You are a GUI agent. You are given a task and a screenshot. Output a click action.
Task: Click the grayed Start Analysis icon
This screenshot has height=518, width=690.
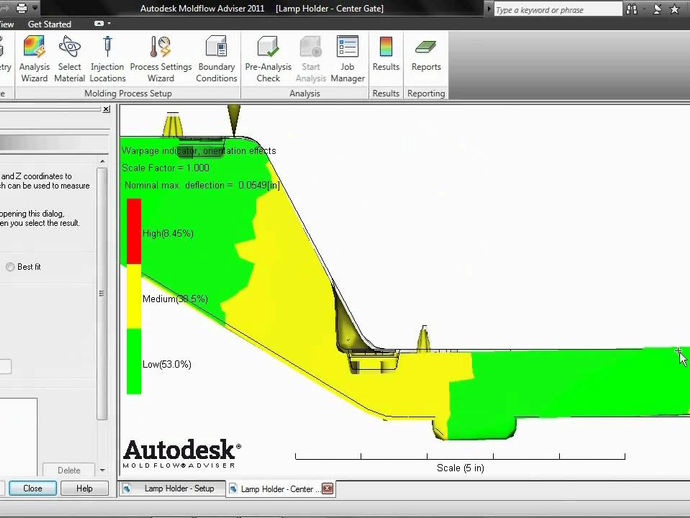point(311,59)
